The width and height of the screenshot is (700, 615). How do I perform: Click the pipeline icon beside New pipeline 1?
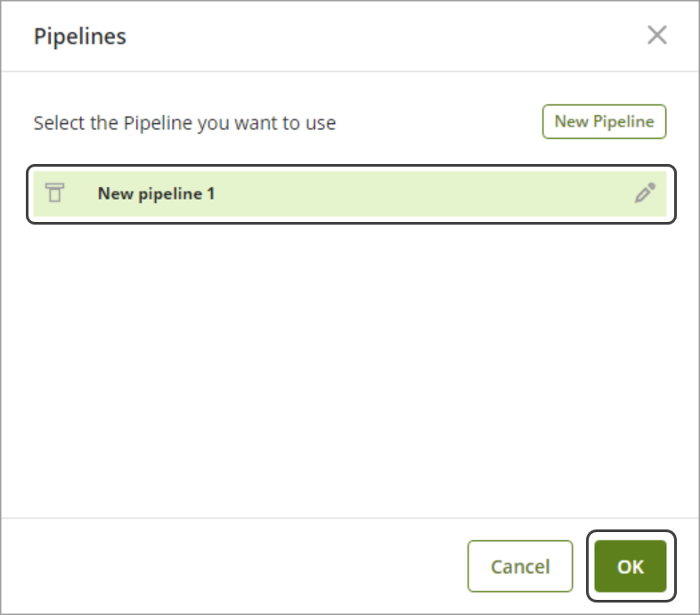[55, 193]
